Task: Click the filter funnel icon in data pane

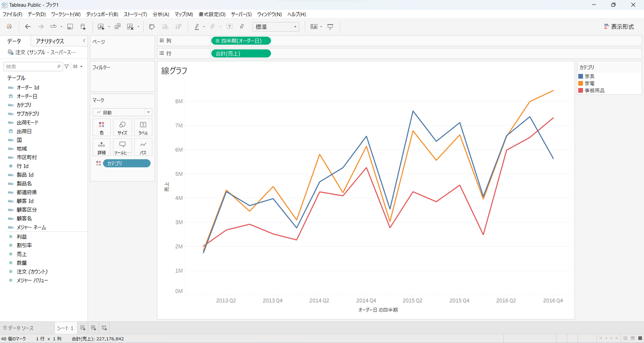Action: tap(67, 66)
